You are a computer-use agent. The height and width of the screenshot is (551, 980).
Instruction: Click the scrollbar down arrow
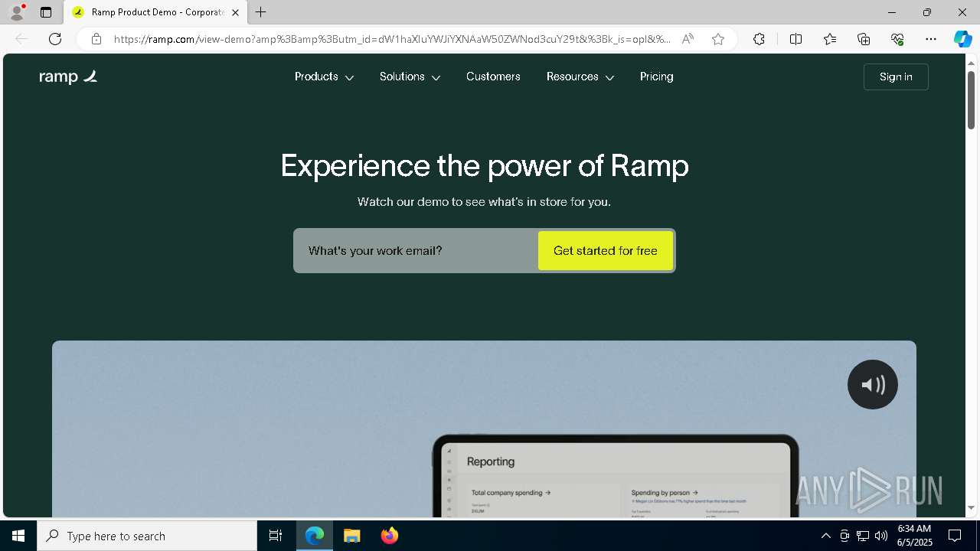(971, 508)
